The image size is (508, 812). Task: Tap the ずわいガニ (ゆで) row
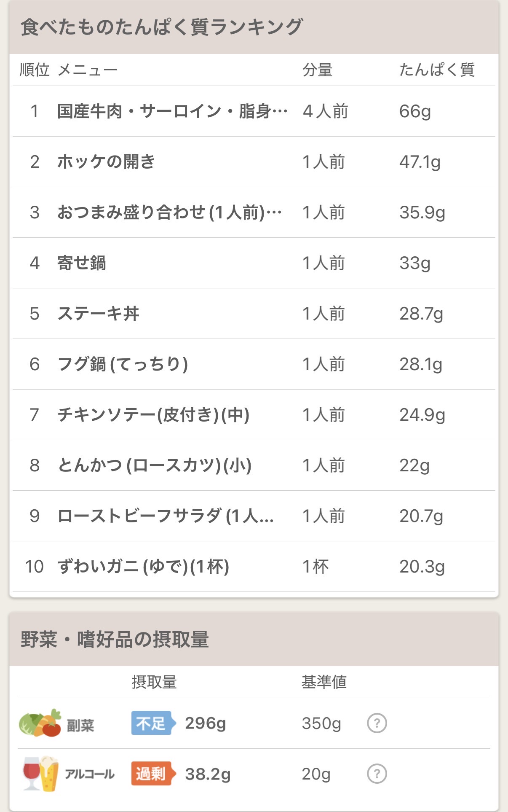tap(143, 567)
